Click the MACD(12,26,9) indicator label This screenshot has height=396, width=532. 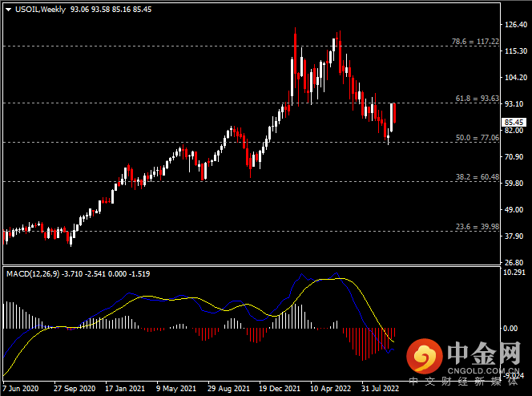click(x=33, y=274)
